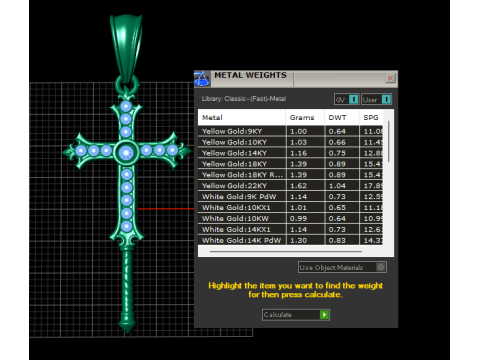Screen dimensions: 480x360
Task: Click the 0.99 grams value cell
Action: (305, 218)
